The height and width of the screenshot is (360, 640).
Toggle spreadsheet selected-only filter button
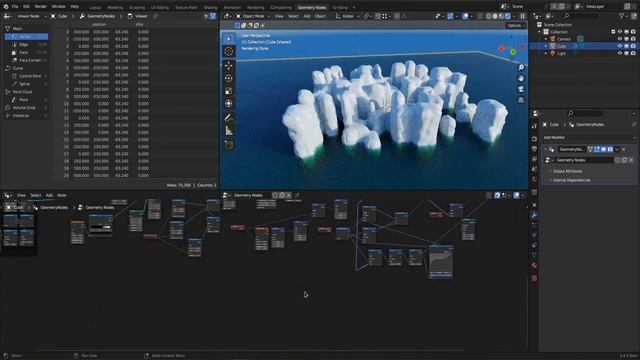click(x=213, y=16)
